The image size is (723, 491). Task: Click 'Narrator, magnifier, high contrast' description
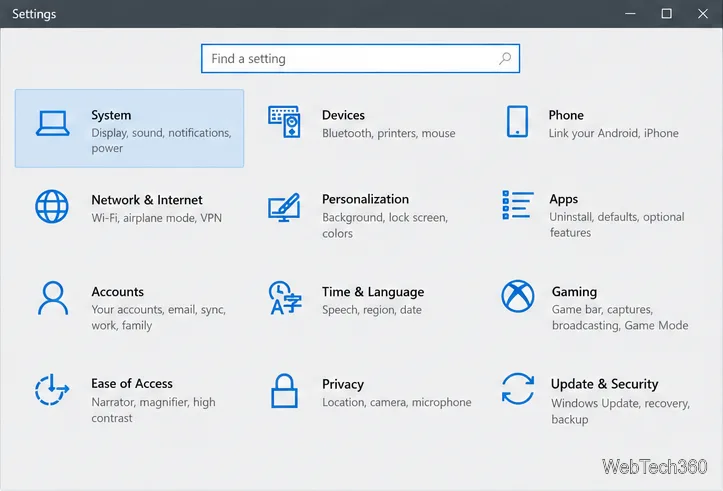(x=153, y=410)
